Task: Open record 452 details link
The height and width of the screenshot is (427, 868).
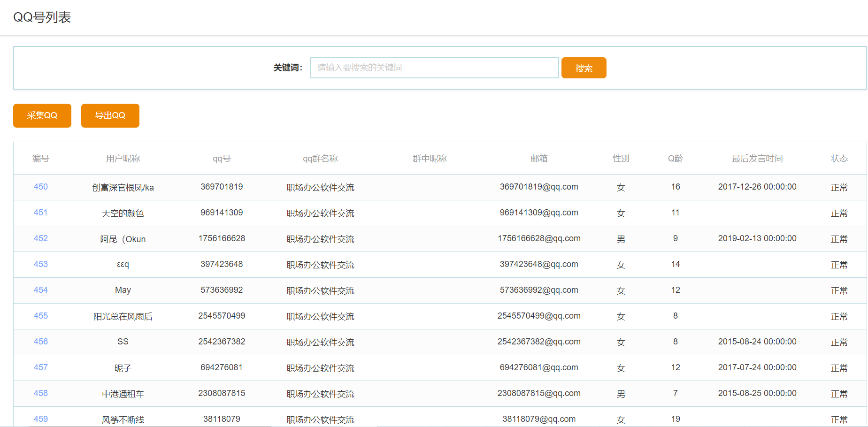Action: pos(40,238)
